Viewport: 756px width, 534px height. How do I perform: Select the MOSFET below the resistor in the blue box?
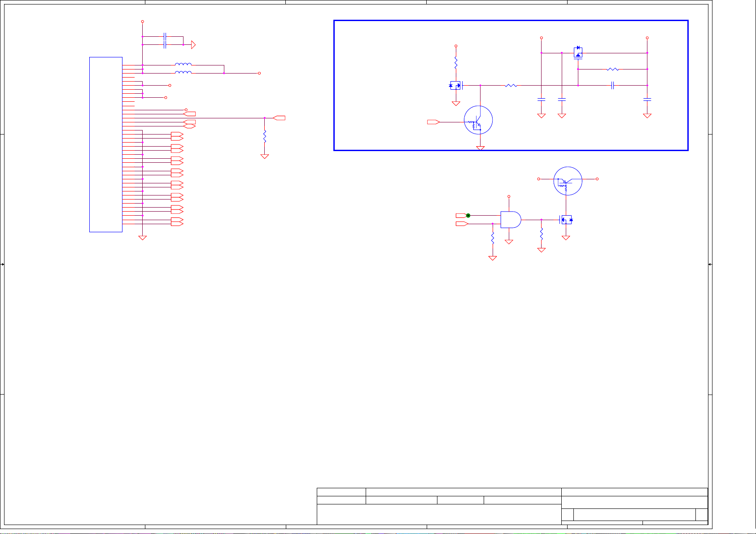pyautogui.click(x=456, y=85)
